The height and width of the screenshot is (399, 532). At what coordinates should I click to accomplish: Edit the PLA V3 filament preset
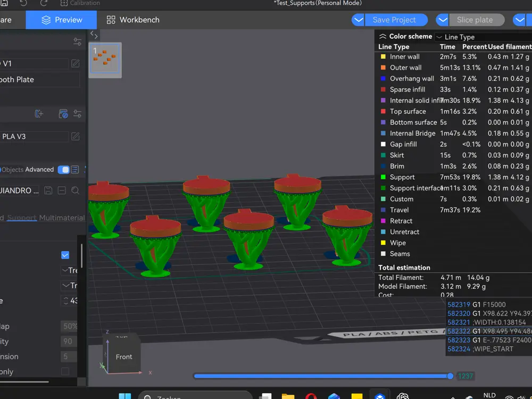point(76,136)
